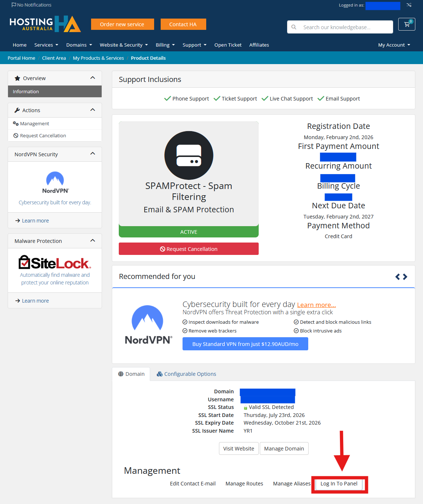Click 'Valid SSL Detected' text

(271, 407)
